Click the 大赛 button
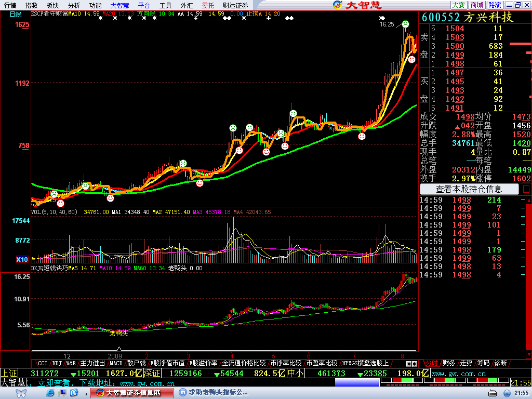This screenshot has width=532, height=399. (458, 5)
